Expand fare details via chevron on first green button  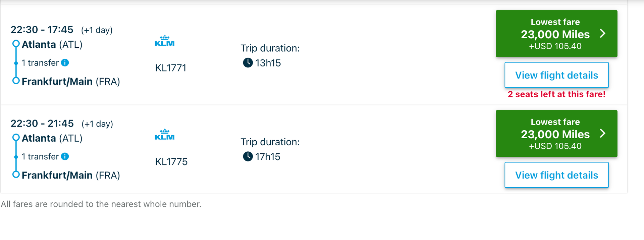[x=603, y=33]
